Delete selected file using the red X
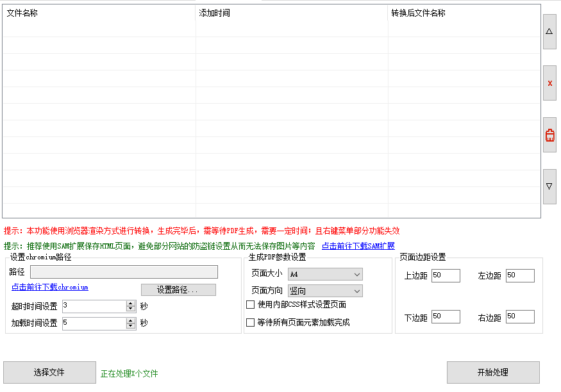The image size is (561, 392). pyautogui.click(x=549, y=83)
